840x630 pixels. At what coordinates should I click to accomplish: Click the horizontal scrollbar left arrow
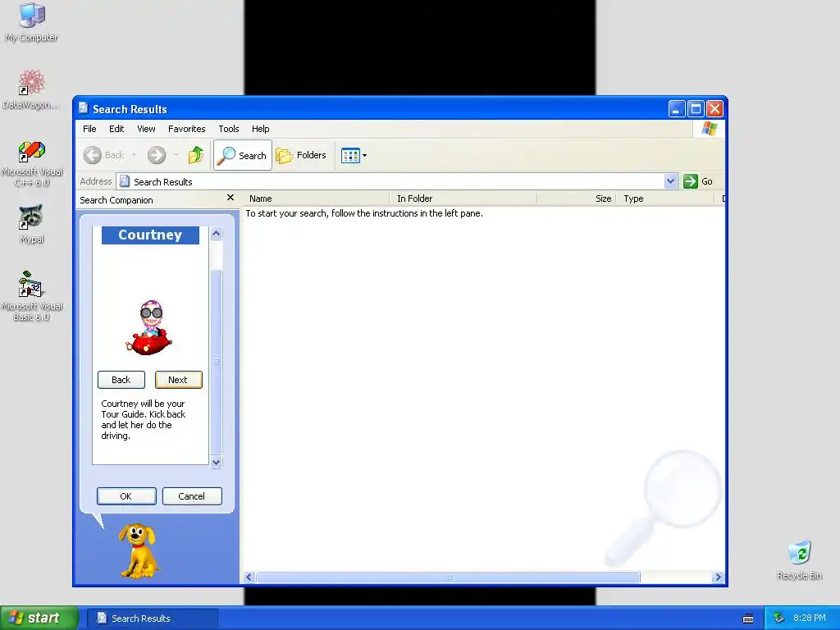249,577
